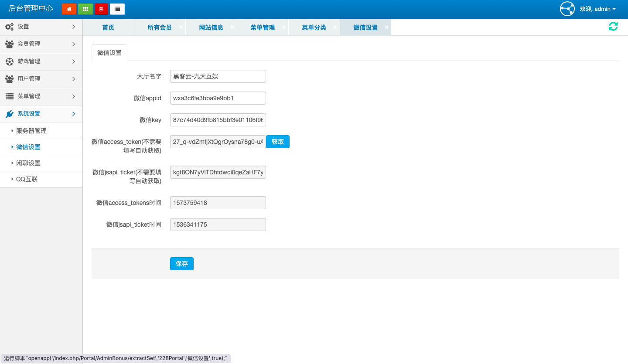The image size is (628, 364).
Task: Click the circular admin avatar icon
Action: [567, 9]
